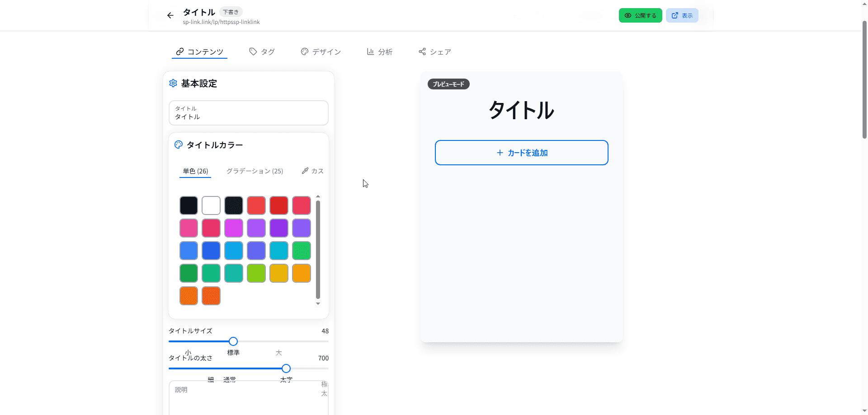Click the タイトルカラー palette icon

[178, 145]
